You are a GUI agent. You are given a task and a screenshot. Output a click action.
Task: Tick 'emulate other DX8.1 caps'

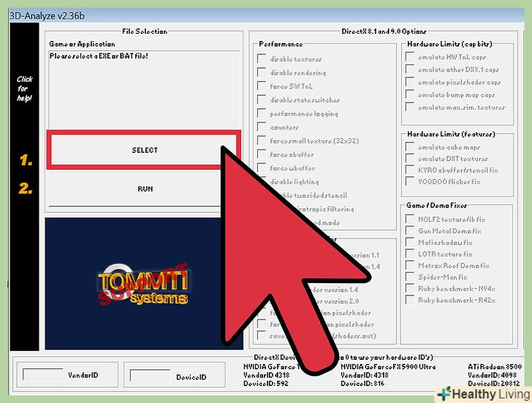coord(410,69)
